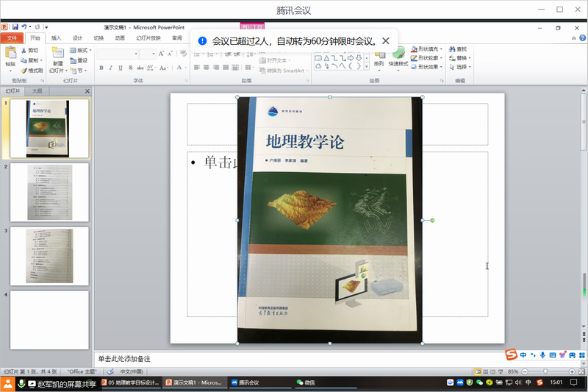Toggle underline text formatting

pos(120,68)
